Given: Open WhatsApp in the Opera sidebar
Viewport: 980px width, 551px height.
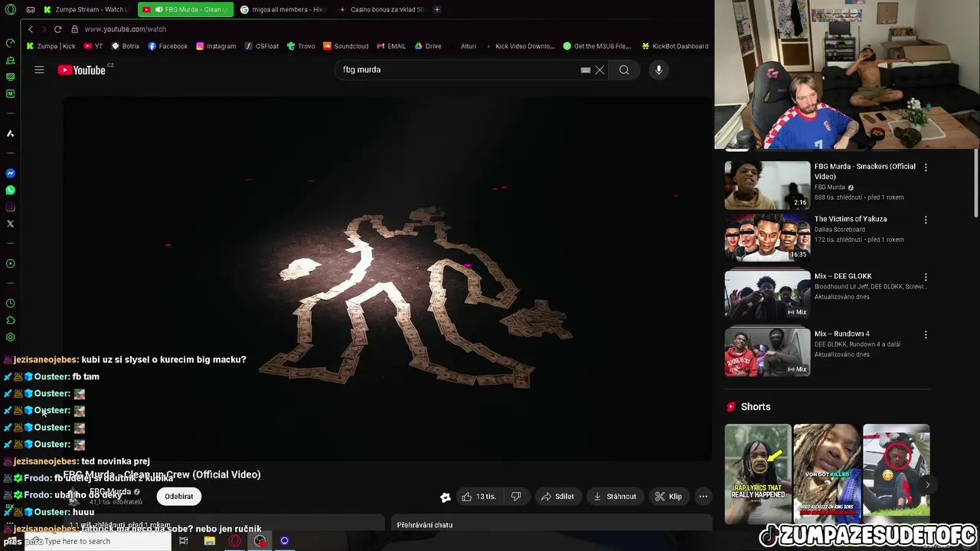Looking at the screenshot, I should click(x=10, y=190).
